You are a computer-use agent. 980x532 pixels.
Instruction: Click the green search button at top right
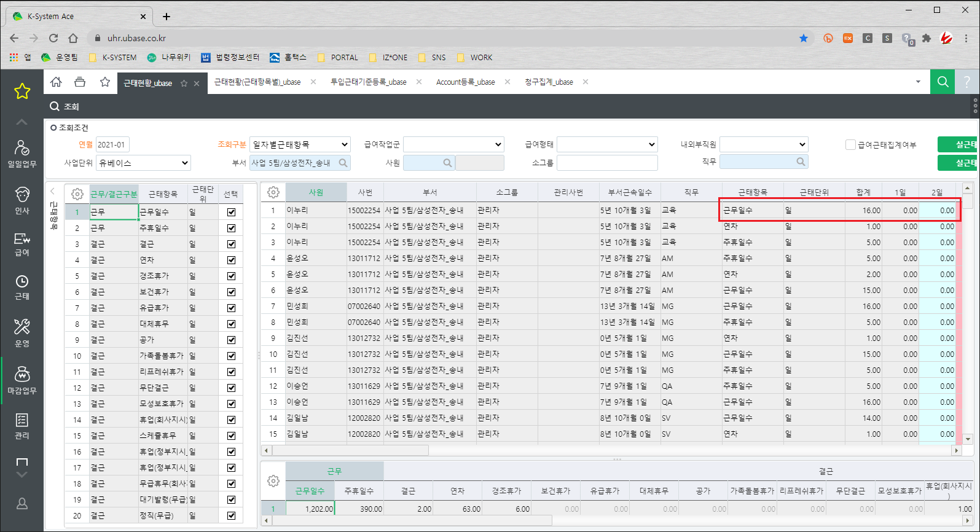coord(943,82)
